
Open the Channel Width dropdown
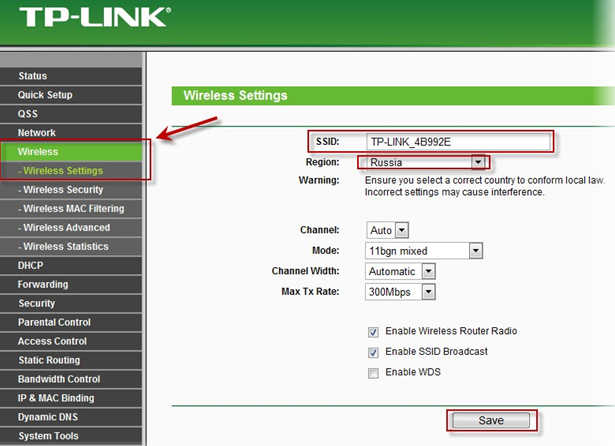coord(400,271)
